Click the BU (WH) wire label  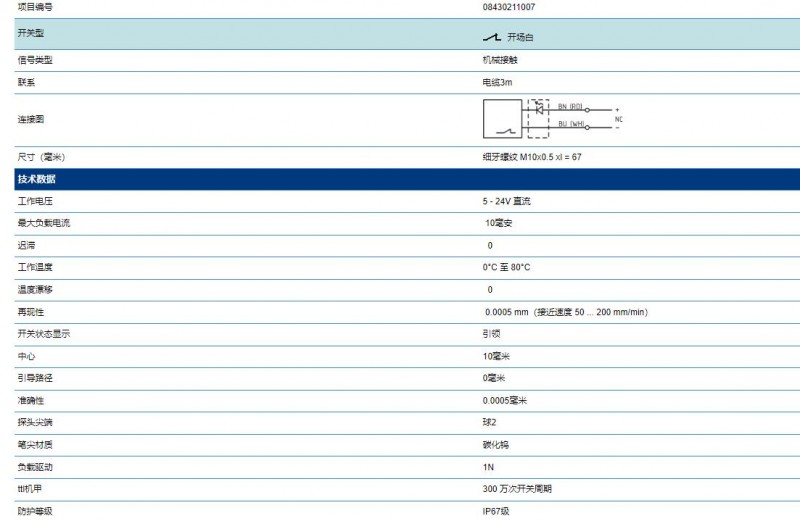click(571, 123)
